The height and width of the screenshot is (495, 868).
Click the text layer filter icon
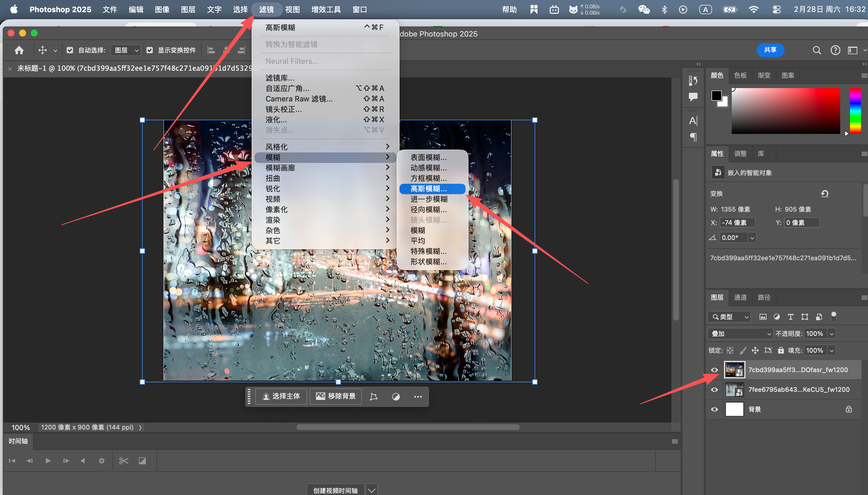(x=791, y=317)
